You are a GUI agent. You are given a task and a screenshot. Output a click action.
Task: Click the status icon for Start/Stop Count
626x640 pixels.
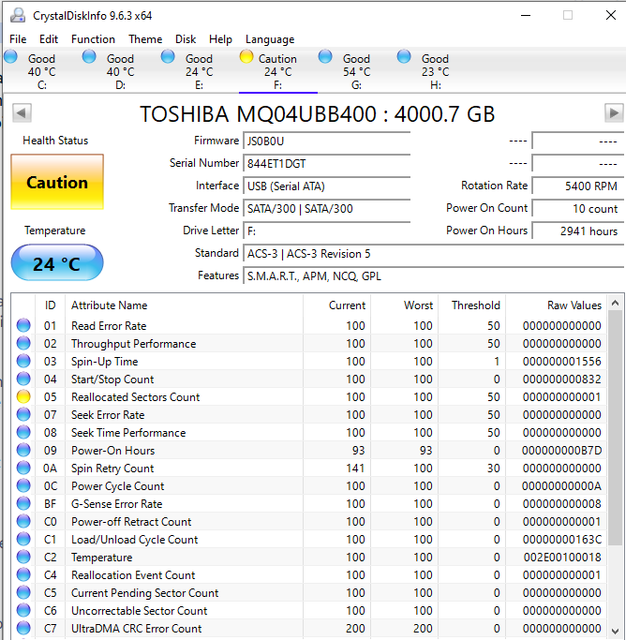pos(23,379)
